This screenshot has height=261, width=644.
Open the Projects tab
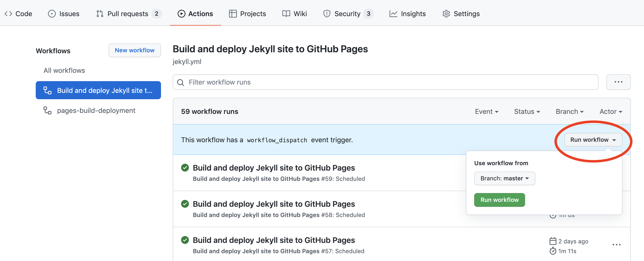click(x=247, y=14)
